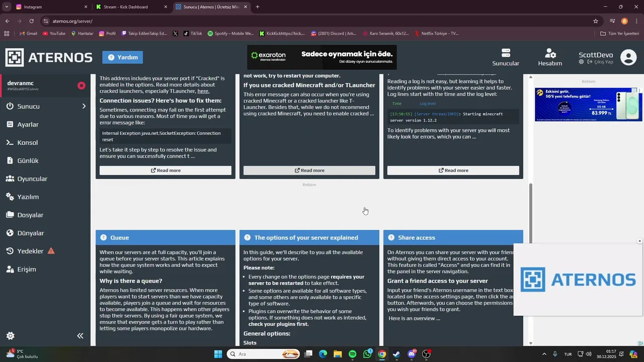Open site information icon in address bar
644x362 pixels.
tap(46, 21)
